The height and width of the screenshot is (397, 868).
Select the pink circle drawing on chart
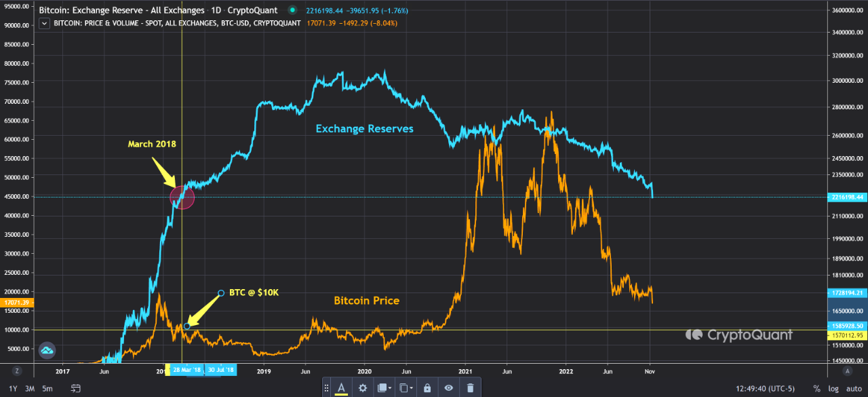click(x=182, y=197)
